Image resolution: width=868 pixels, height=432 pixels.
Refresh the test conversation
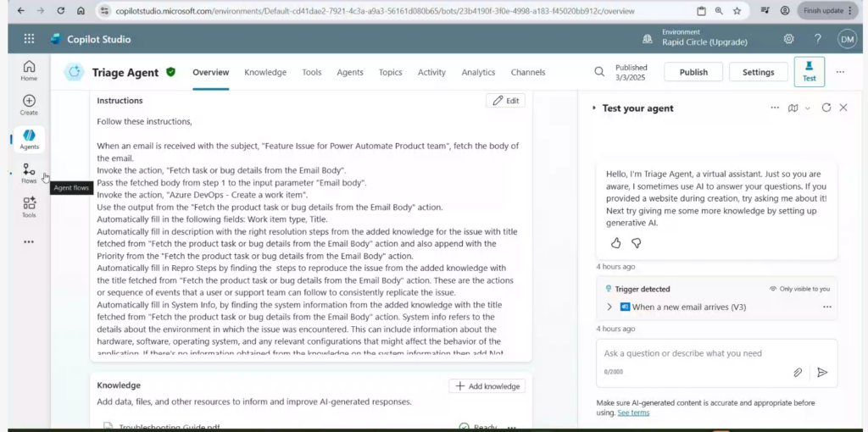click(x=826, y=108)
